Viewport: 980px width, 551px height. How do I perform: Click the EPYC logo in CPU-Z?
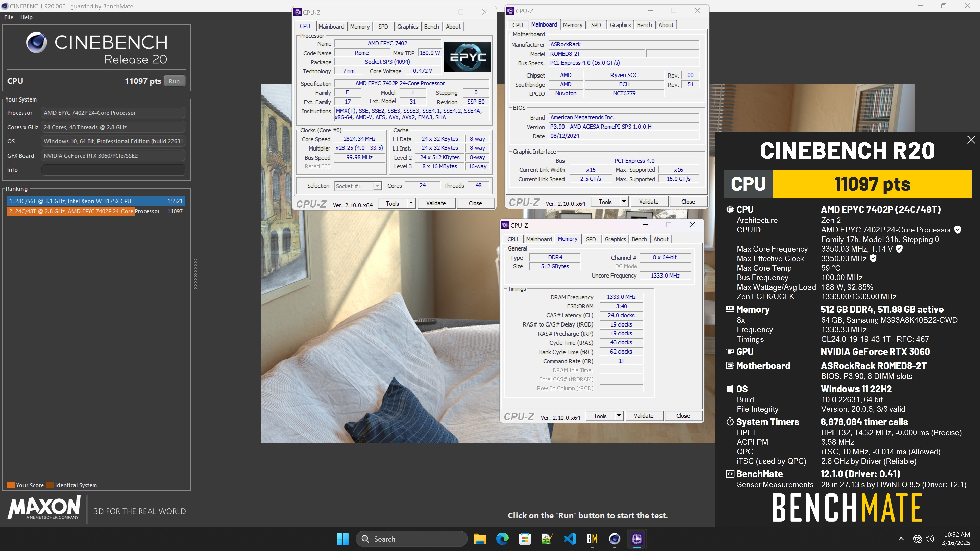[467, 57]
